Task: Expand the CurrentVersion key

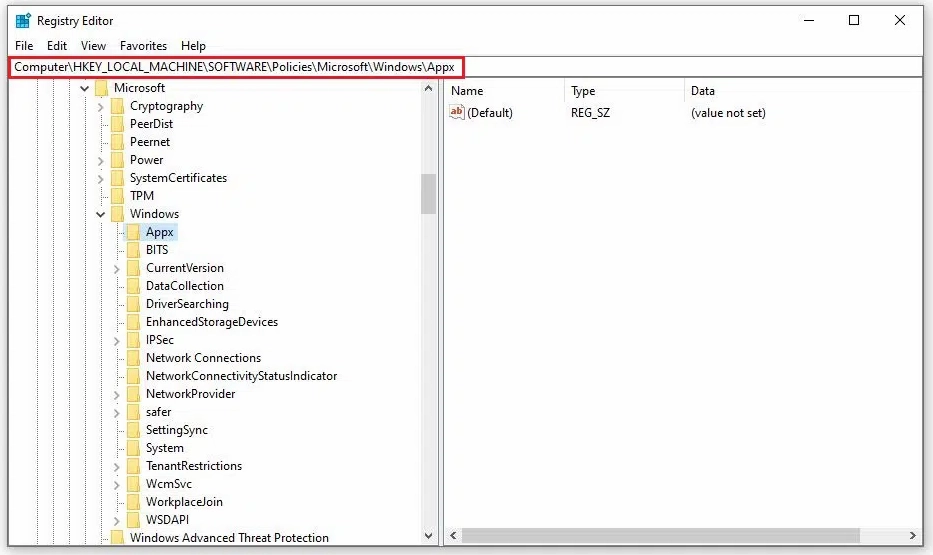Action: pyautogui.click(x=117, y=268)
